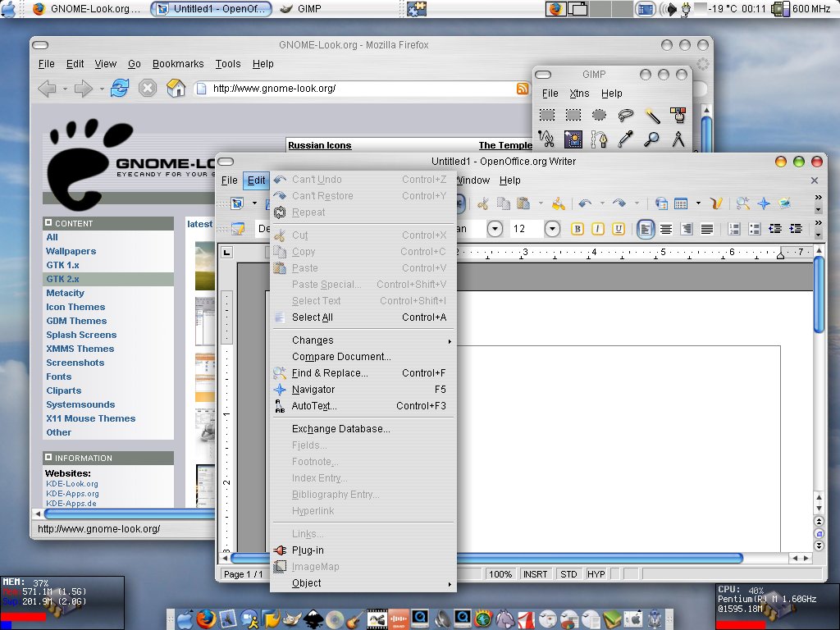The width and height of the screenshot is (840, 630).
Task: Show more Standard toolbar buttons chevron
Action: coord(818,197)
